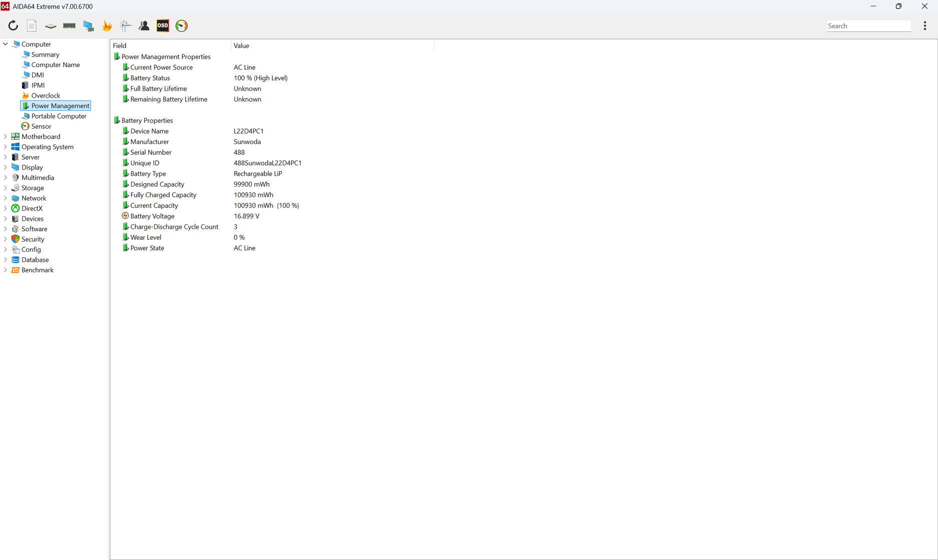Expand the Server tree node

click(x=6, y=157)
